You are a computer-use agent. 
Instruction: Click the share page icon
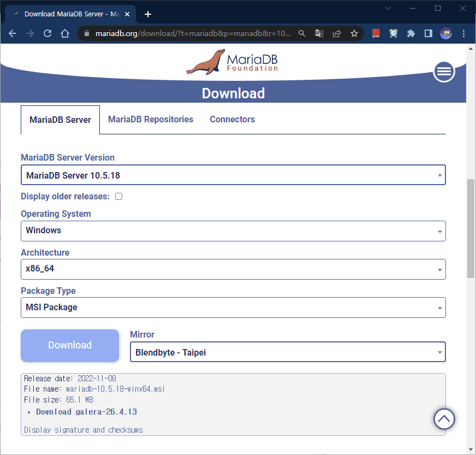(x=337, y=33)
